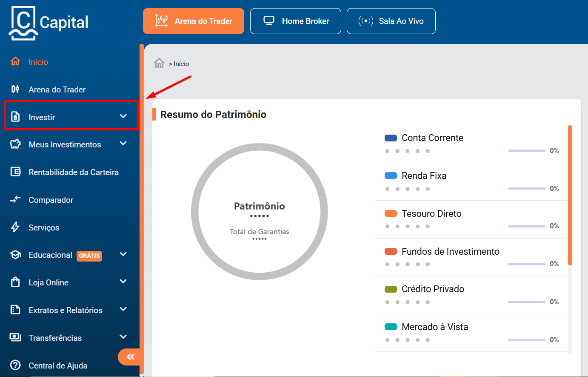588x377 pixels.
Task: Expand the Loja Online chevron
Action: click(x=123, y=281)
